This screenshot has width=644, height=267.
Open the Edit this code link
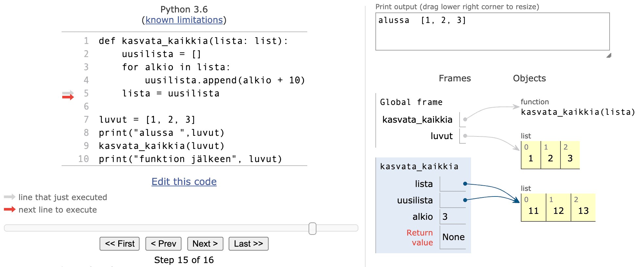184,182
